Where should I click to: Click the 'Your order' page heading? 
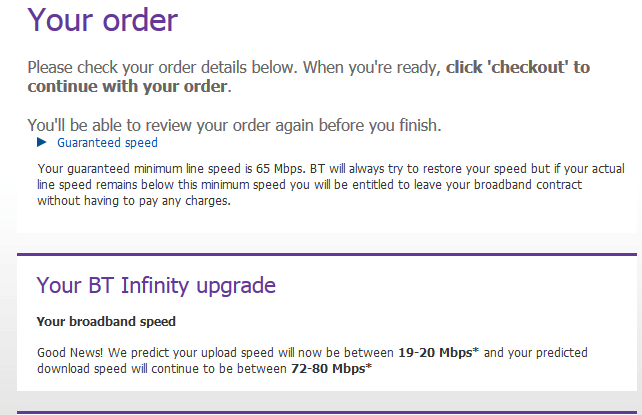tap(103, 20)
